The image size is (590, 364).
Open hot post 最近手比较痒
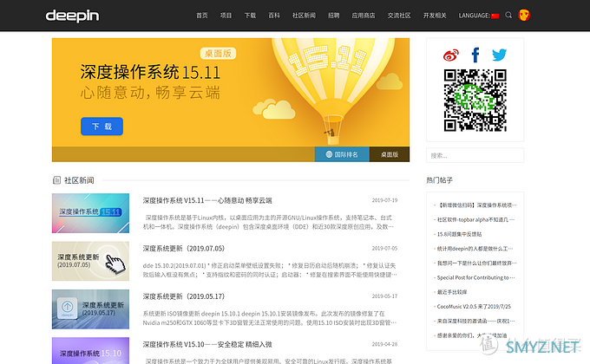tap(450, 292)
